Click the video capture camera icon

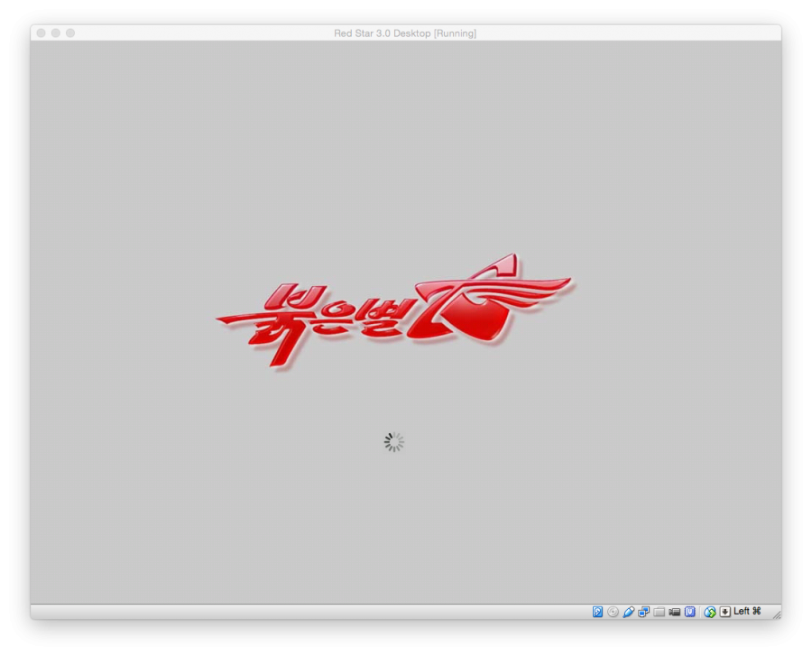click(674, 612)
